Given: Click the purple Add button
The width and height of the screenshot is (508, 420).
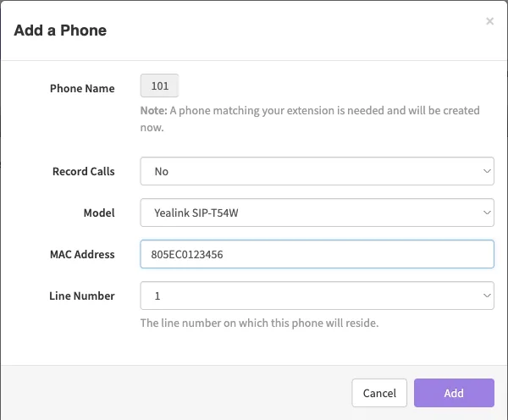Looking at the screenshot, I should point(454,393).
